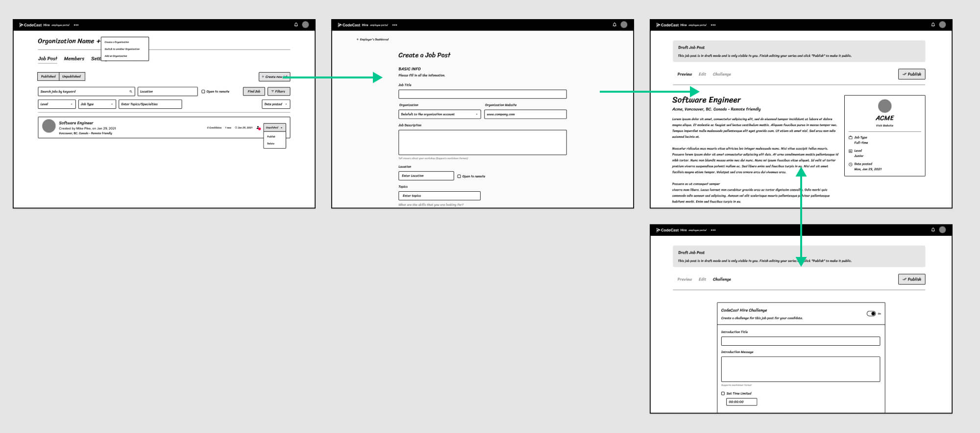The height and width of the screenshot is (433, 980).
Task: Click Software Engineer job listing avatar
Action: pos(49,126)
